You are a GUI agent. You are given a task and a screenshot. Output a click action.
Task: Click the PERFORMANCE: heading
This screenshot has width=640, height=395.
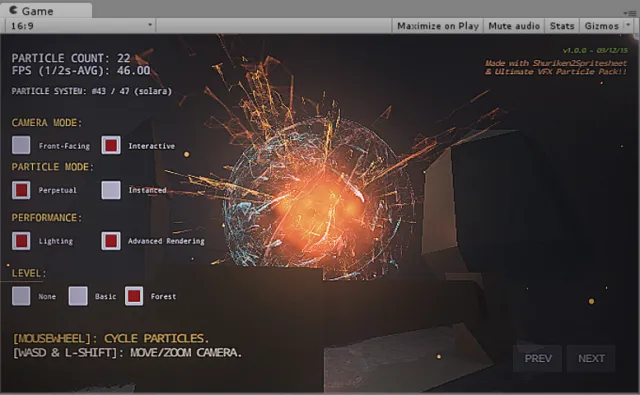tap(47, 218)
